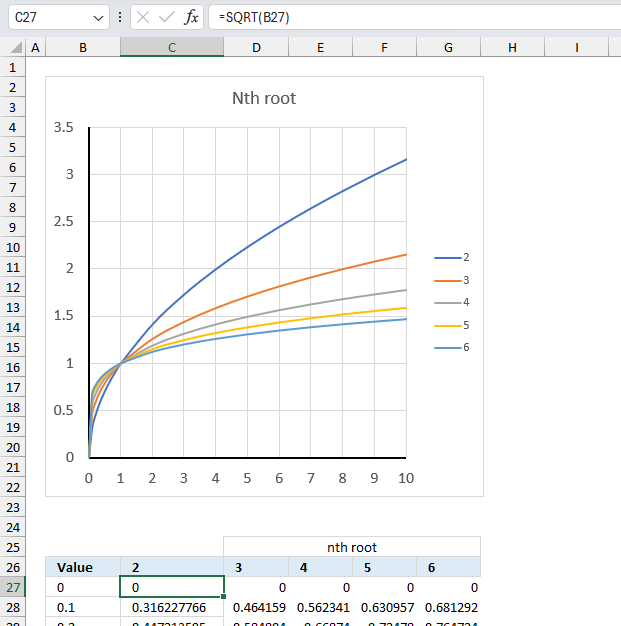
Task: Click cell containing 0.630957
Action: tap(384, 607)
